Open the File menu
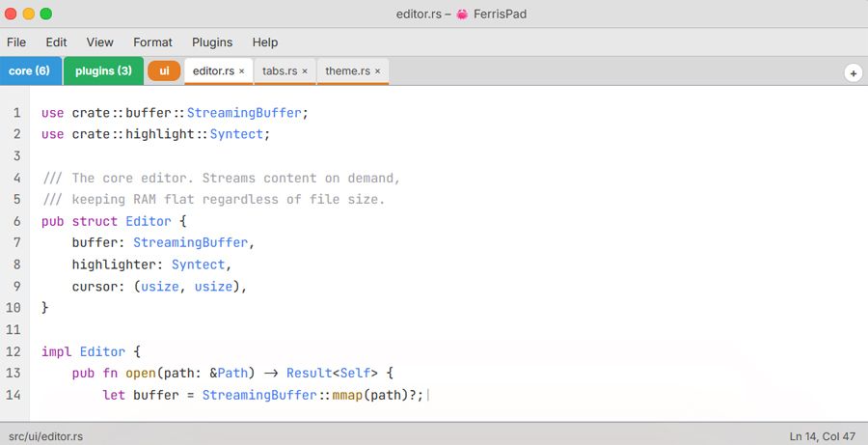The image size is (868, 445). (16, 42)
